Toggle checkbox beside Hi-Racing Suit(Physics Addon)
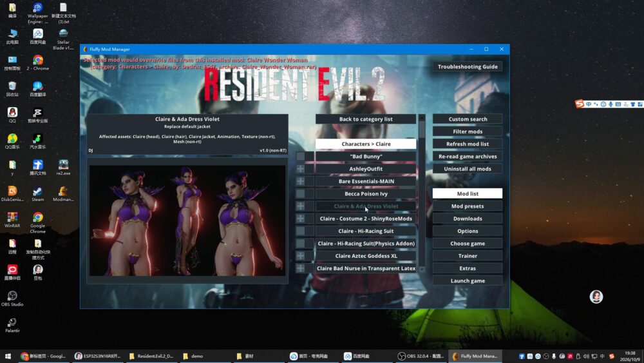 [x=301, y=243]
